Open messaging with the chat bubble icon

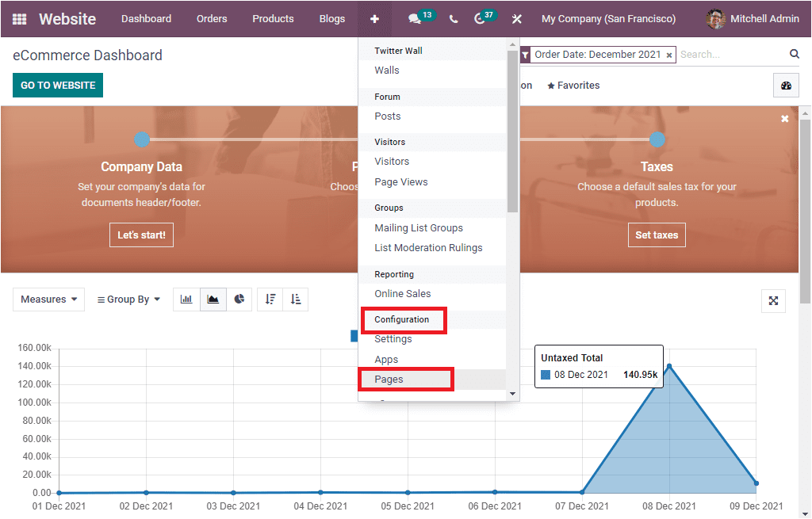pos(415,18)
